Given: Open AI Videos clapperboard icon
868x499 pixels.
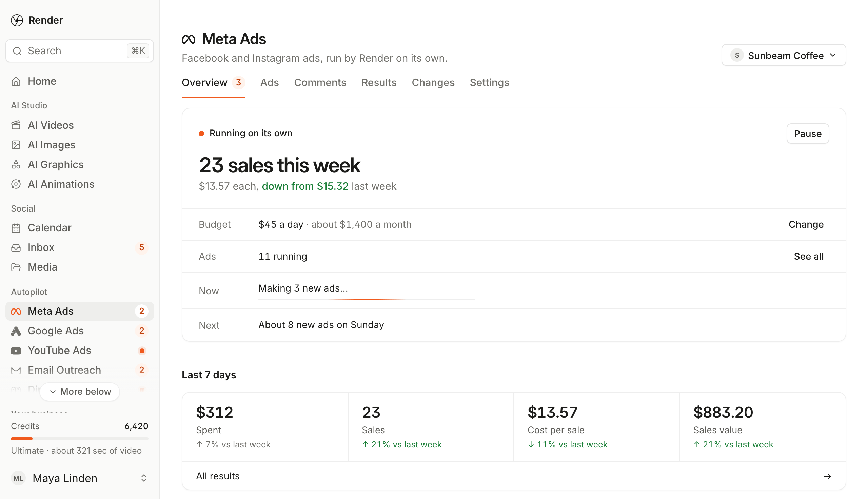Looking at the screenshot, I should pos(16,125).
